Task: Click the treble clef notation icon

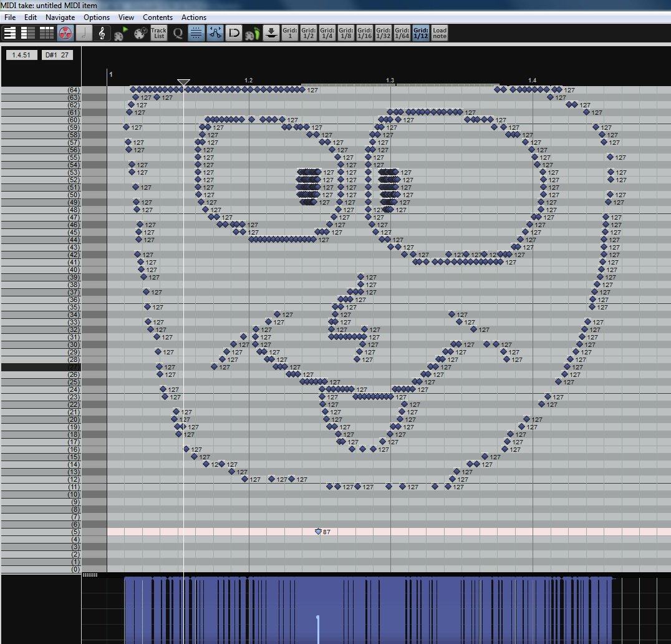Action: [102, 33]
